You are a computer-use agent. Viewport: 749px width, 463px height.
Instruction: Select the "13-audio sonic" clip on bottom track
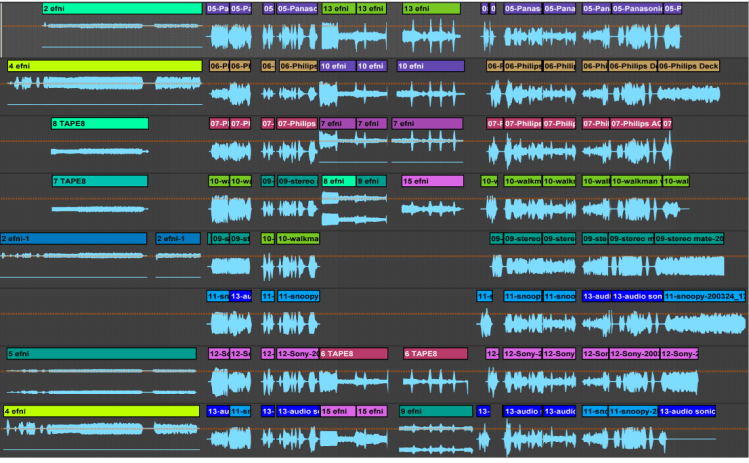[x=690, y=411]
